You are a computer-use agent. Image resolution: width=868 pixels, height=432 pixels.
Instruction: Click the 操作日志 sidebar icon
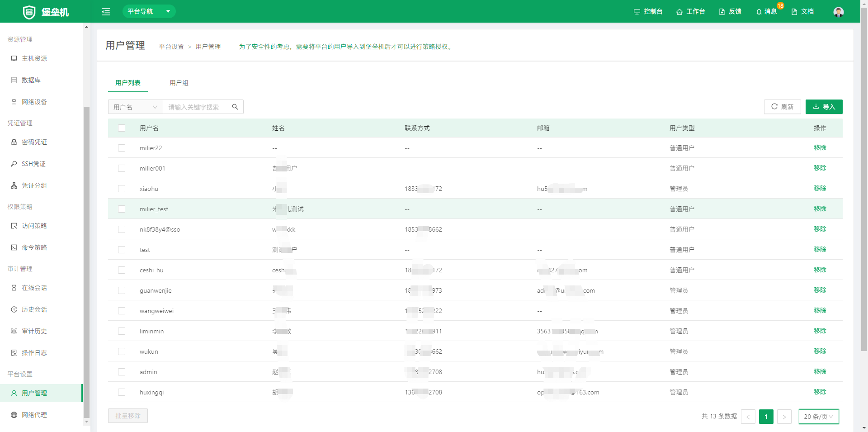14,353
